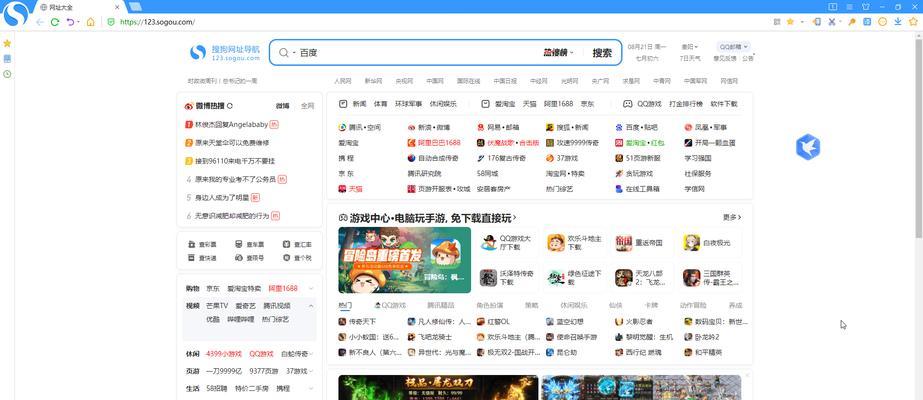Click inside the 百度 search input field
This screenshot has height=400, width=923.
click(x=418, y=53)
